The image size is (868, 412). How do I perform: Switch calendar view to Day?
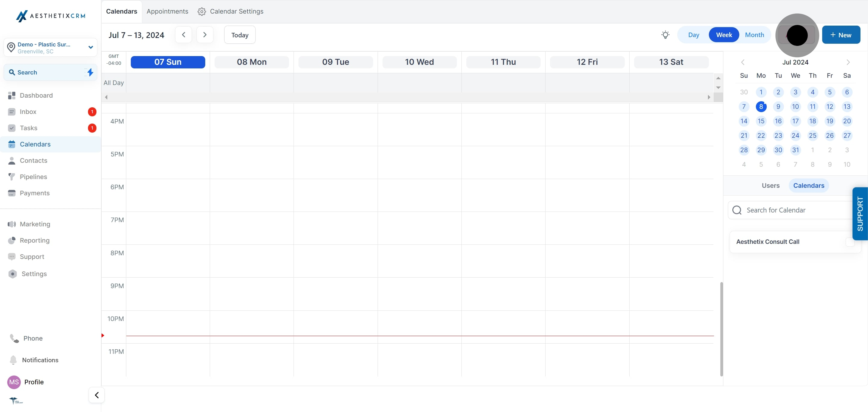(x=693, y=35)
